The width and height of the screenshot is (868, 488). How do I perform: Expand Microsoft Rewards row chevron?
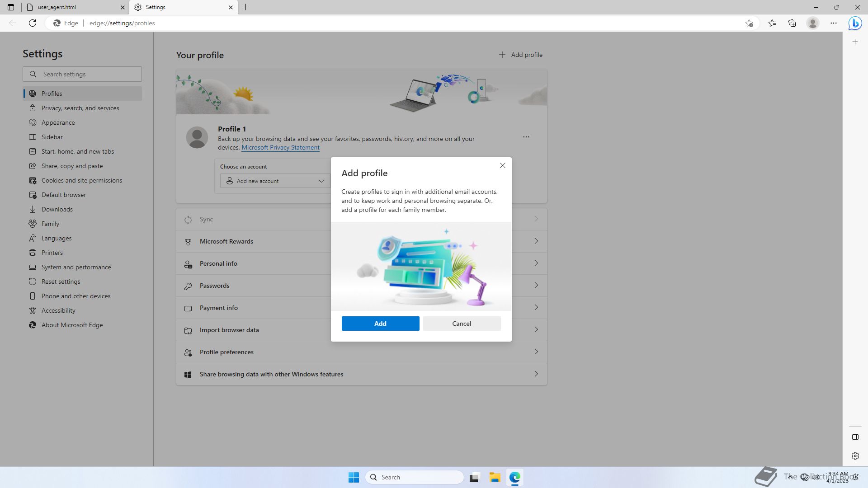(x=536, y=241)
